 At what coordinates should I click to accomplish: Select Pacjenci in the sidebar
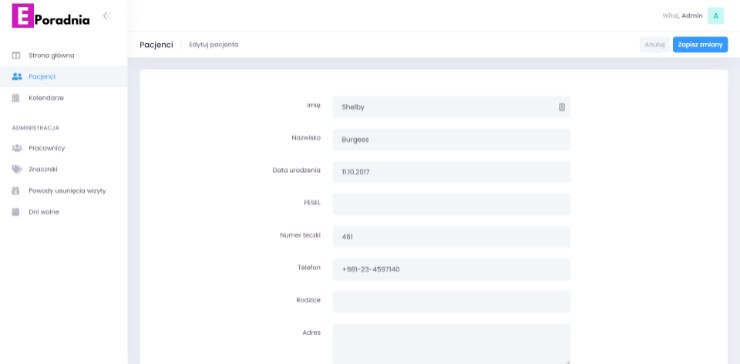coord(42,76)
